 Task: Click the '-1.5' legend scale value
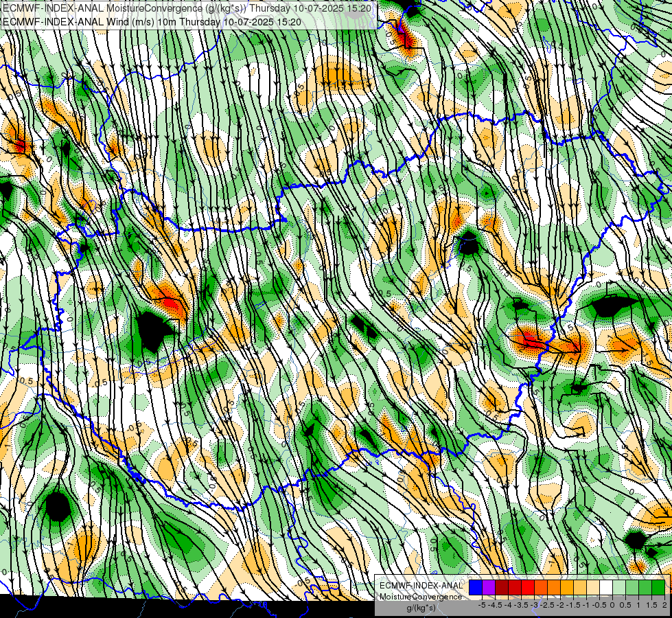573,605
